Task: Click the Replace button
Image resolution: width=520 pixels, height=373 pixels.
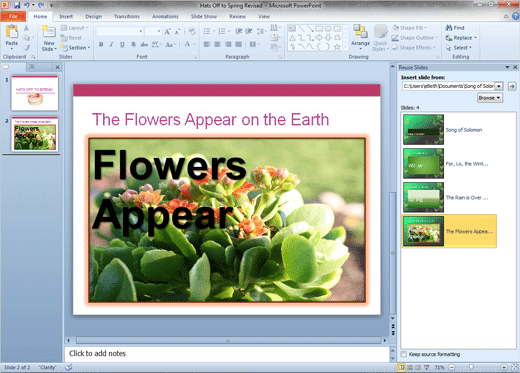Action: (461, 38)
